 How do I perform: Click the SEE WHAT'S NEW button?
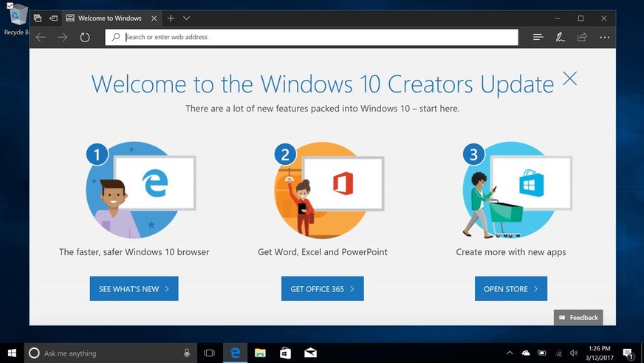pyautogui.click(x=134, y=289)
